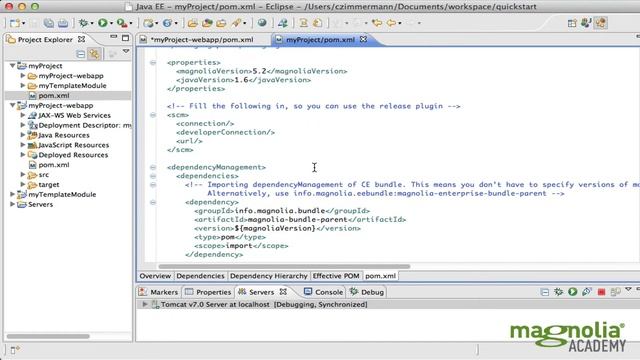Image resolution: width=640 pixels, height=360 pixels.
Task: Click the green Run icon in main toolbar
Action: (102, 23)
